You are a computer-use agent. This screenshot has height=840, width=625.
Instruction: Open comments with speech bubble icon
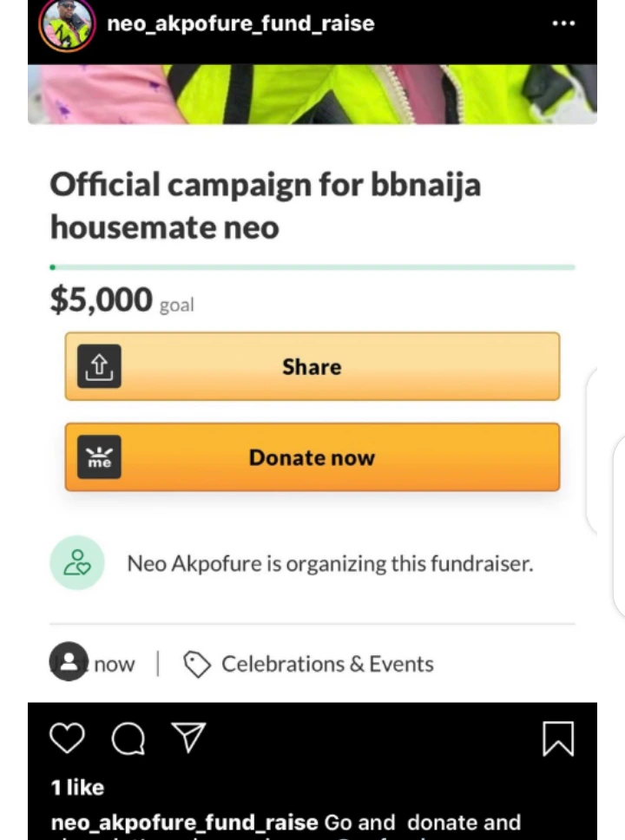(x=128, y=739)
